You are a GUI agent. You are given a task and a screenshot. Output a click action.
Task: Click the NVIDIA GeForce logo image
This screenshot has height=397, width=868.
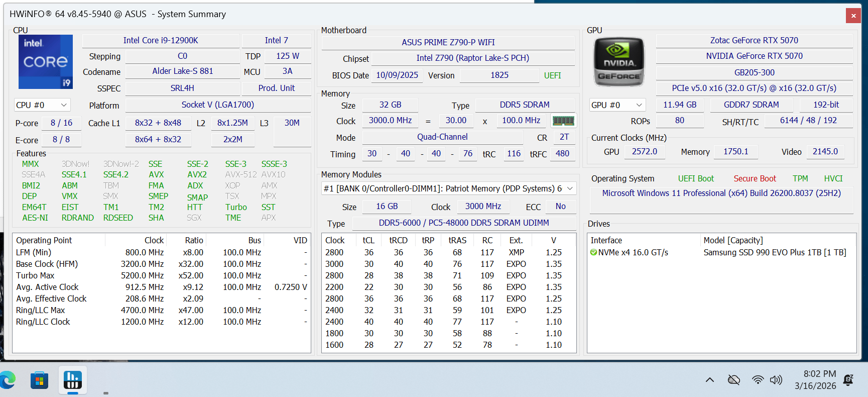(618, 62)
